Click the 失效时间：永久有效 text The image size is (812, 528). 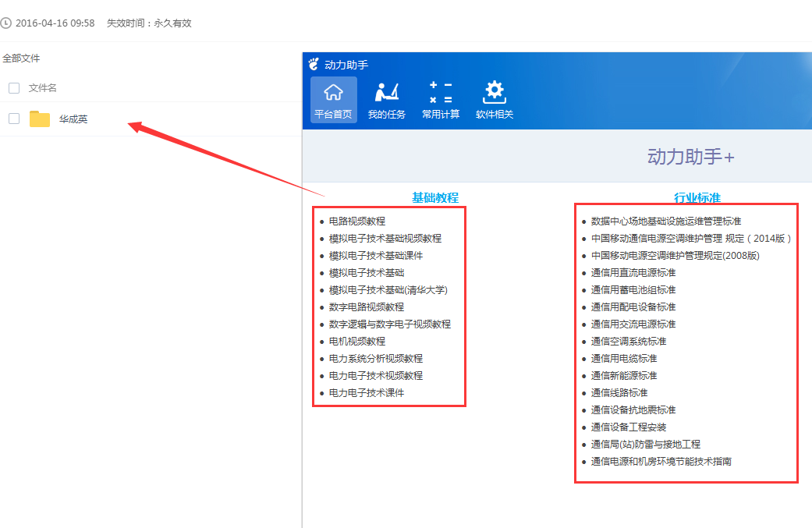coord(149,23)
